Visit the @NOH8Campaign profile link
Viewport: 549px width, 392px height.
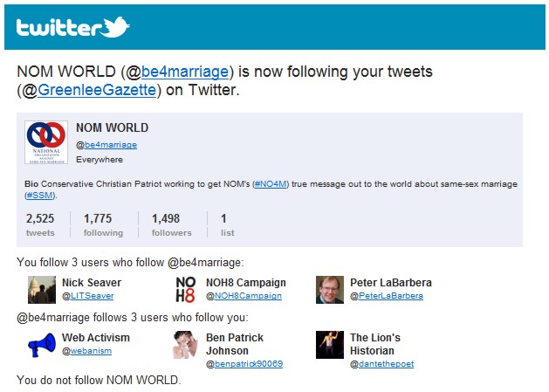[248, 296]
